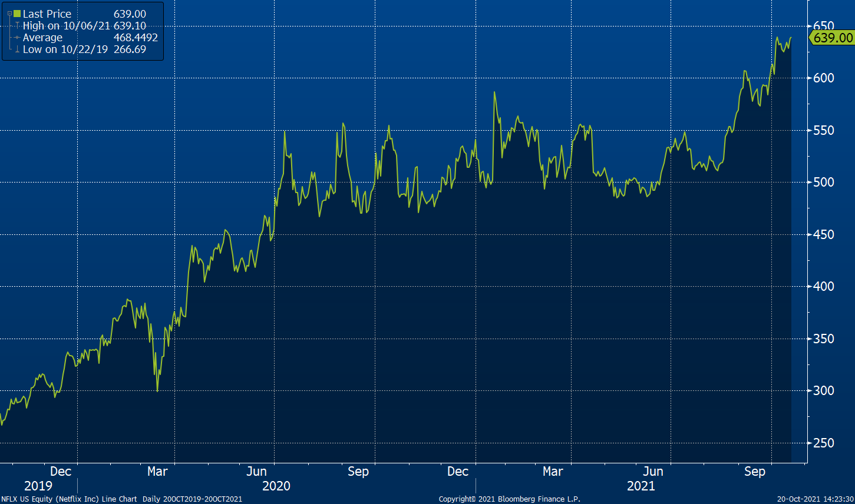Click the 650 price axis label
The height and width of the screenshot is (504, 855).
pos(823,26)
